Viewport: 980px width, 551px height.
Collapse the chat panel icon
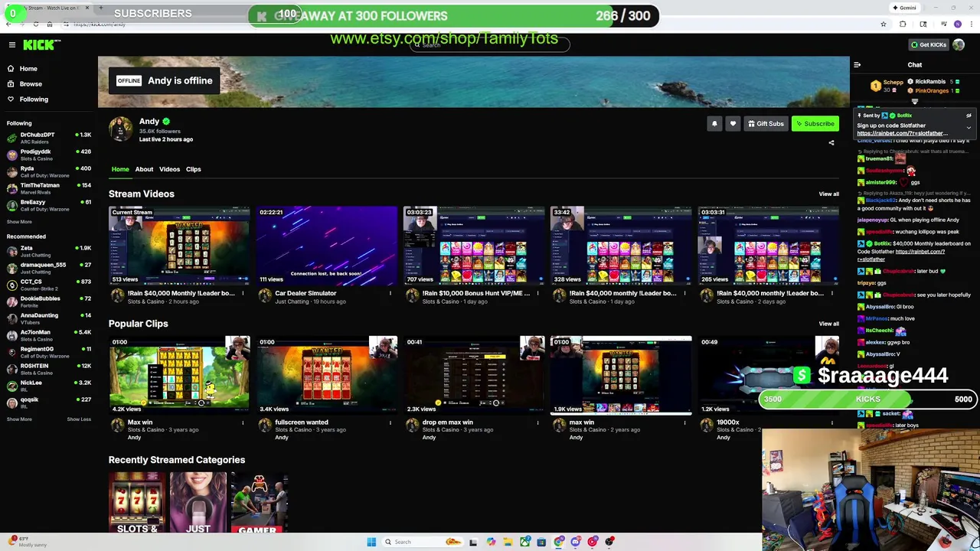coord(857,65)
